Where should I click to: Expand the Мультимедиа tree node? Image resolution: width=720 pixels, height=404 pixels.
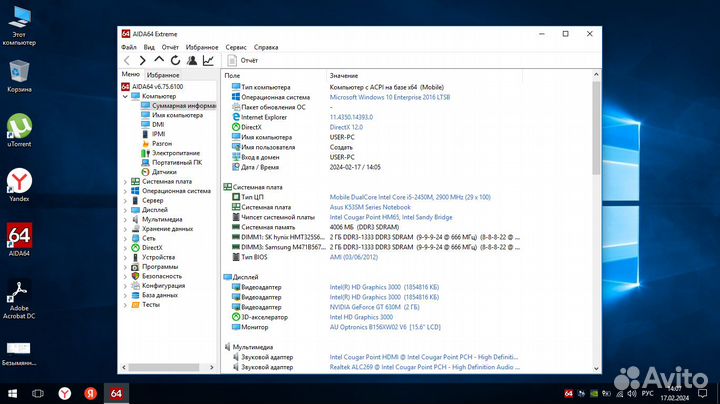[125, 219]
